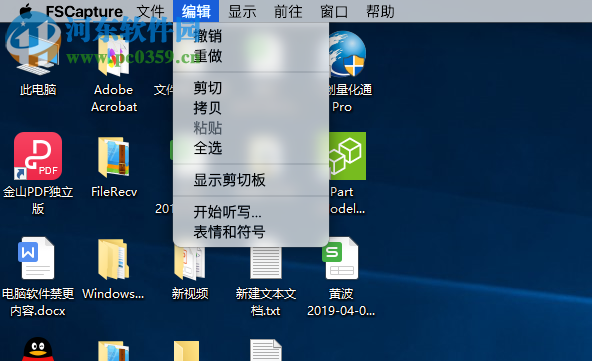This screenshot has height=361, width=592.
Task: Select the 电脑软件禁更内容.docx file icon
Action: click(x=36, y=258)
